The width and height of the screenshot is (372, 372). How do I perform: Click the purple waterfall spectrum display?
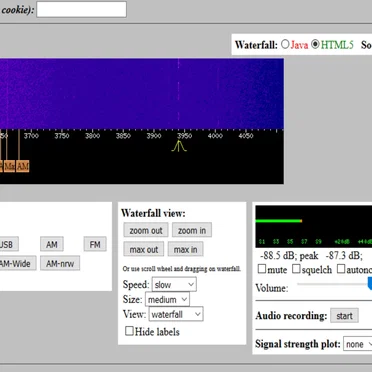[x=142, y=94]
